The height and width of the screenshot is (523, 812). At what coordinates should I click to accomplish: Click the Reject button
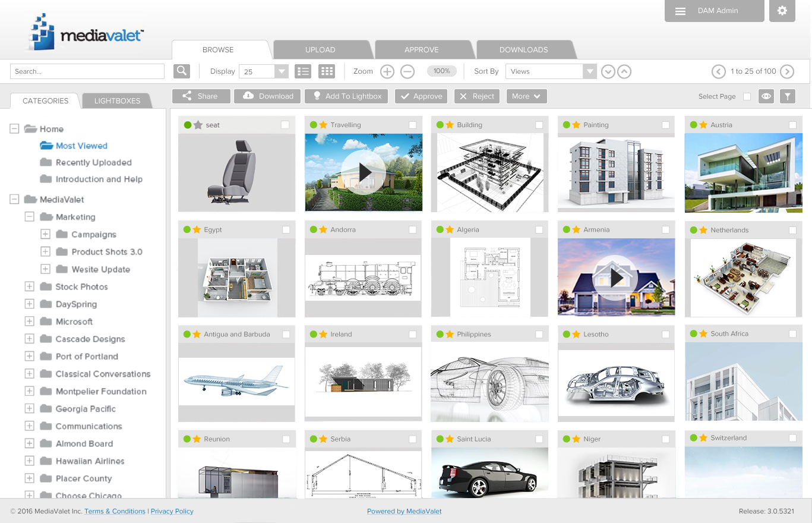476,96
